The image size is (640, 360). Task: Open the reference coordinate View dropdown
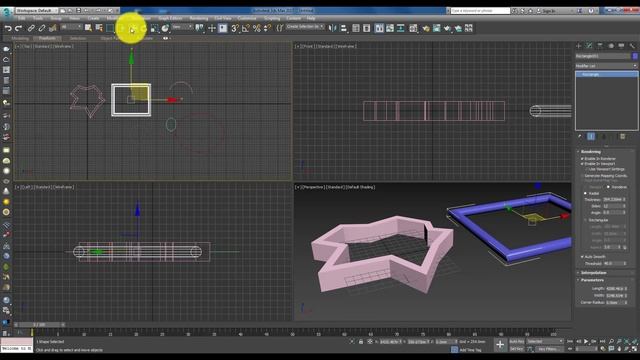tap(182, 27)
